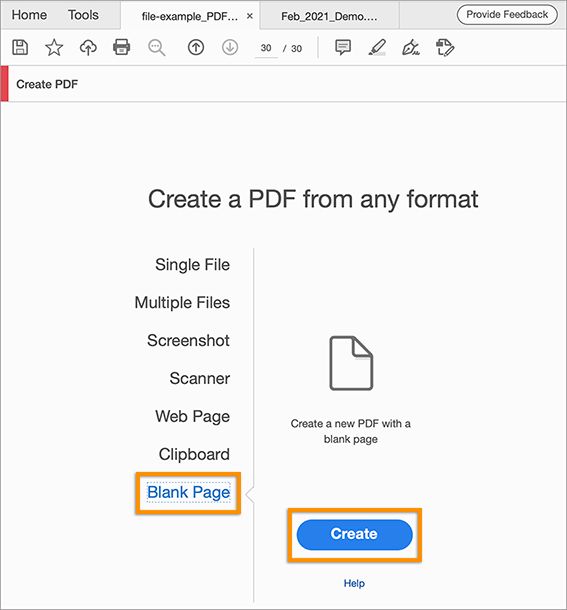Go to next page with down arrow
The height and width of the screenshot is (610, 567).
pos(230,47)
